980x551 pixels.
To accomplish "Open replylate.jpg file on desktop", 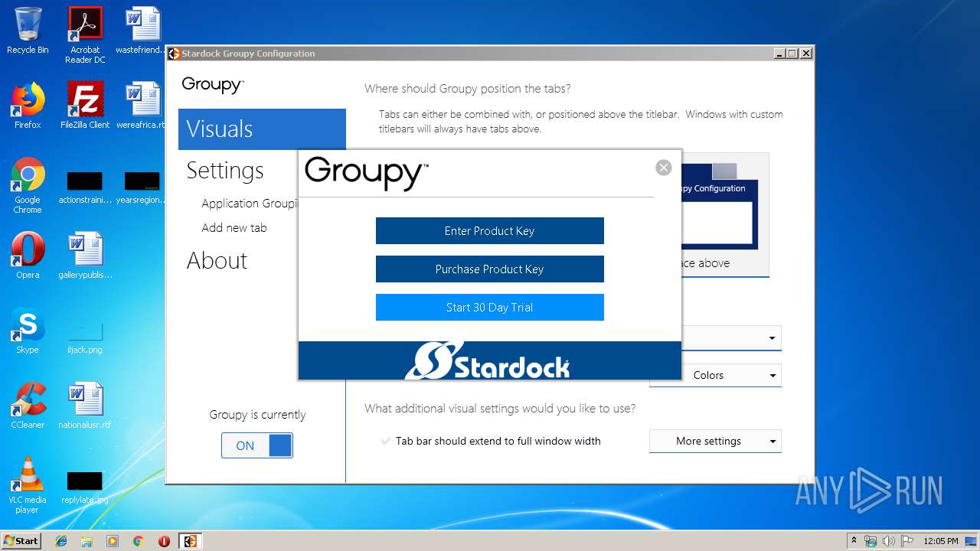I will pyautogui.click(x=85, y=488).
